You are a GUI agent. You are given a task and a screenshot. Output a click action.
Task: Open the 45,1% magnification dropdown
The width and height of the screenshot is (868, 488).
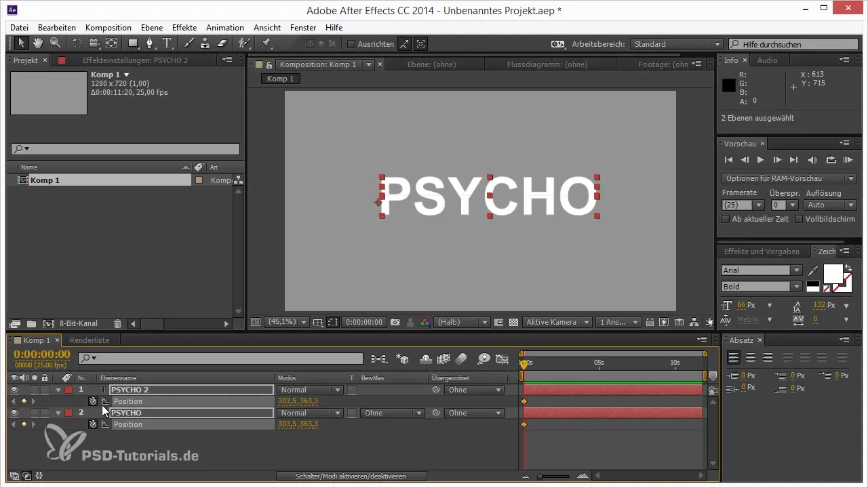[x=288, y=323]
